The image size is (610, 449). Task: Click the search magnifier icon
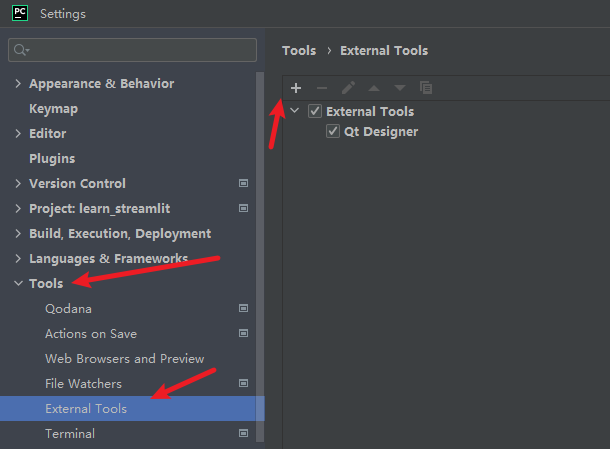[x=21, y=50]
